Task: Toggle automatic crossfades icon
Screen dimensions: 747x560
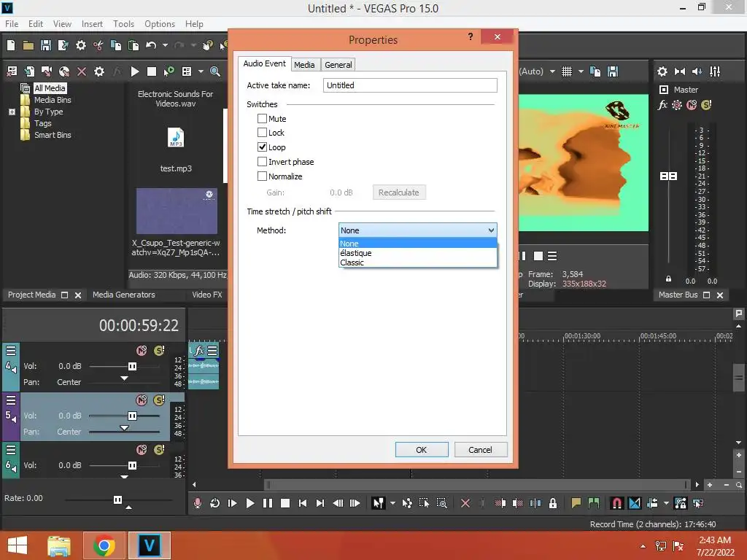Action: click(635, 503)
